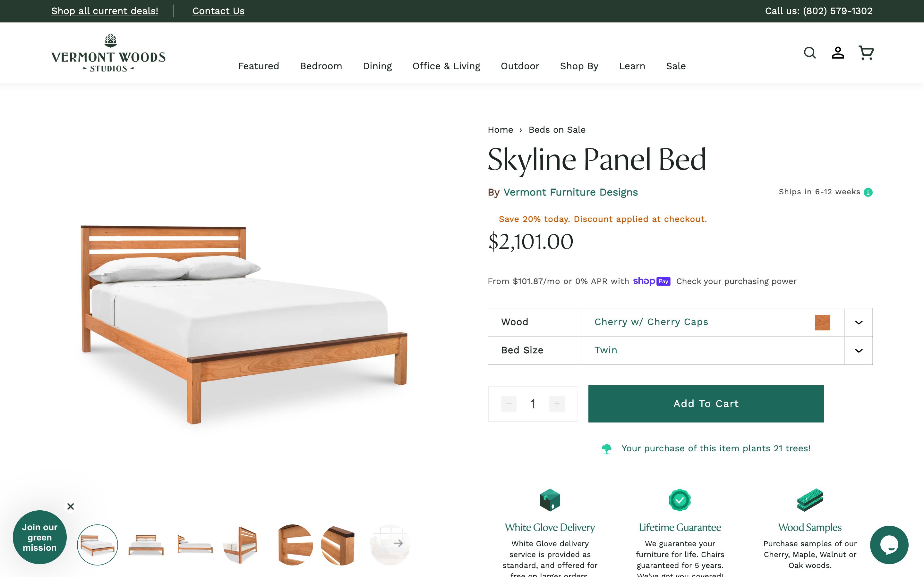Open the chat bubble widget
The image size is (924, 577).
889,545
